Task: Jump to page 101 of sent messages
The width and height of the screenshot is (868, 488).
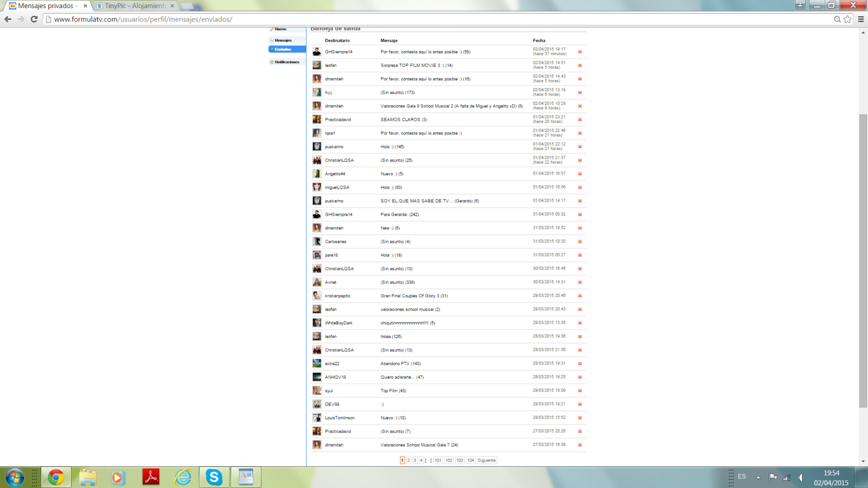Action: coord(438,460)
